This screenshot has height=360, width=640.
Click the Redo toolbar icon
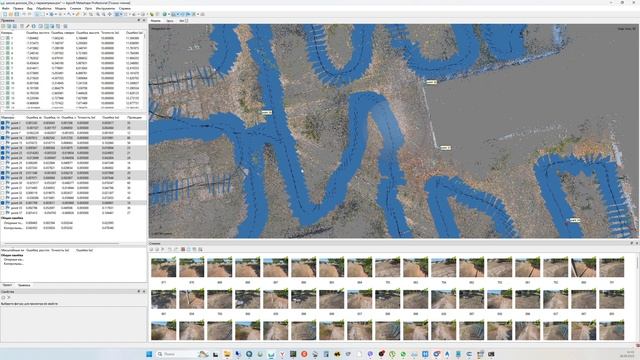click(x=29, y=14)
